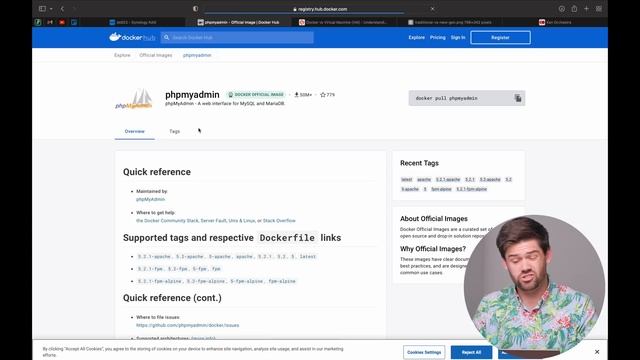Stop loading with the X in the address bar
This screenshot has height=360, width=640.
pyautogui.click(x=432, y=9)
